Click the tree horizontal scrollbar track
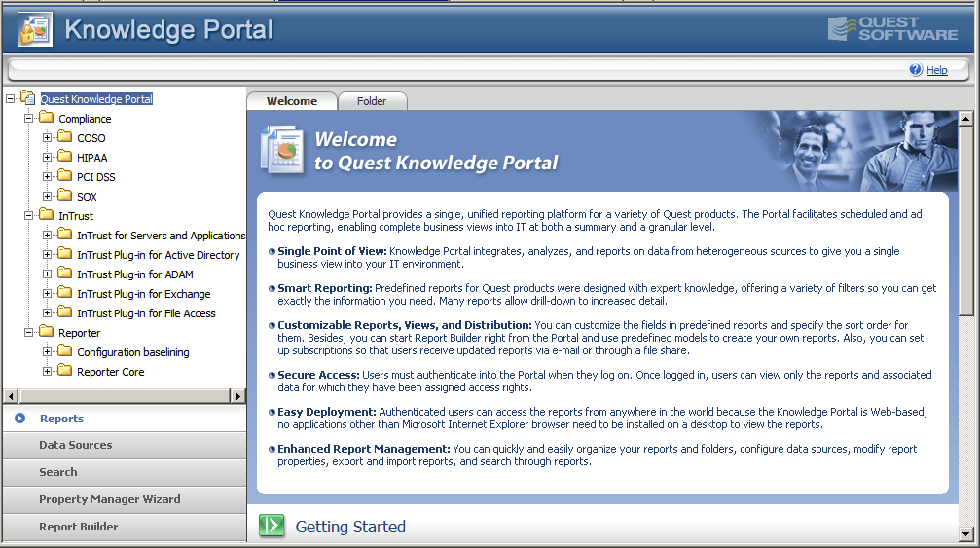 125,395
